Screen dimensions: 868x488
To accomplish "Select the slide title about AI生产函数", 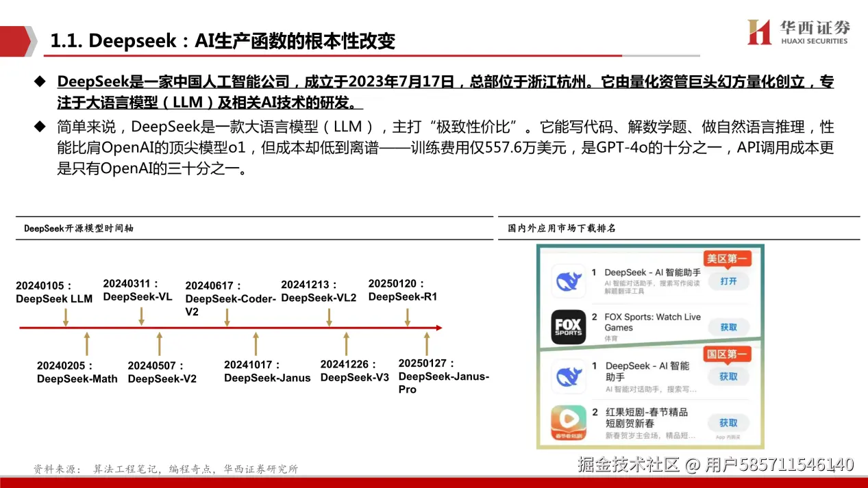I will click(223, 41).
